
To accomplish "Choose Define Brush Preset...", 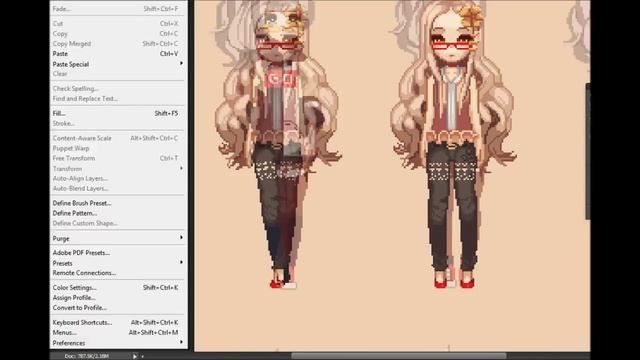I will (x=118, y=203).
